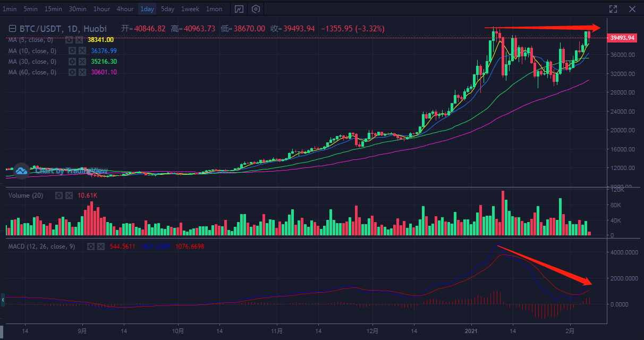Select the 1week interval
The image size is (644, 340).
pos(190,9)
